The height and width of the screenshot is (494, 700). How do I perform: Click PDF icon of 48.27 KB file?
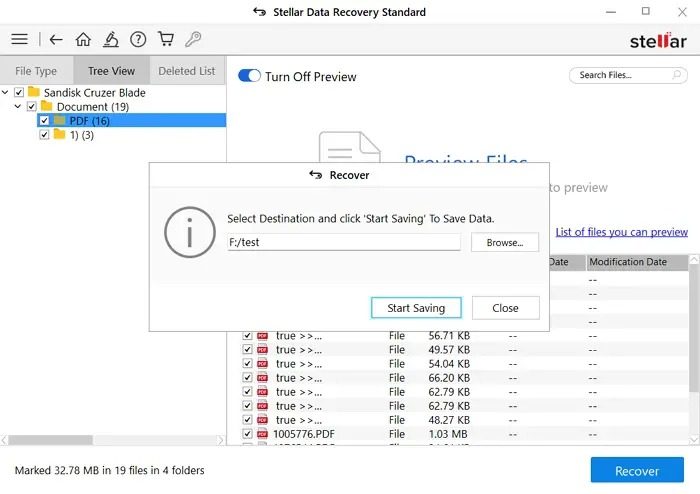click(x=262, y=420)
